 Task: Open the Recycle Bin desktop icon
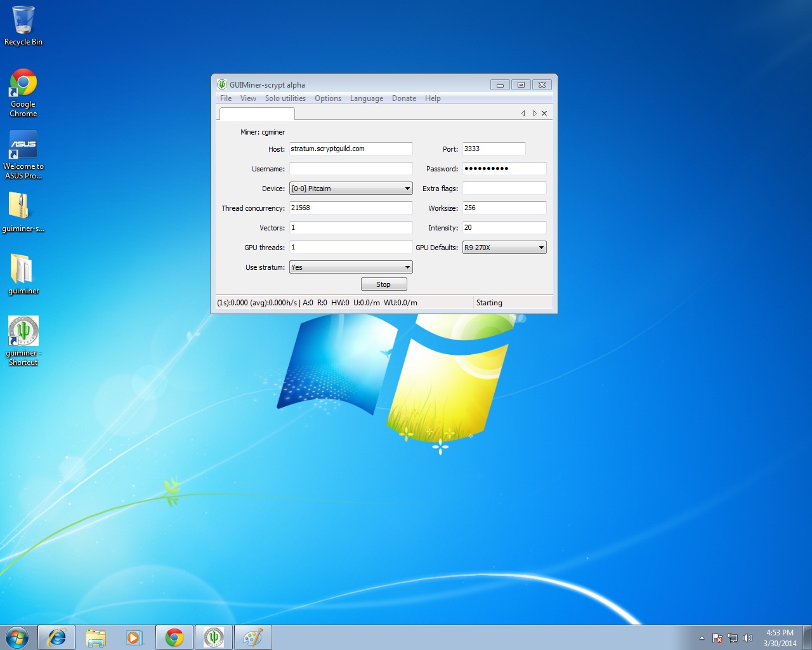click(x=23, y=25)
